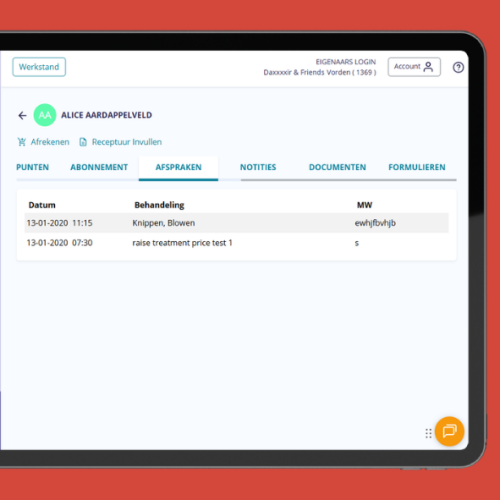Click the AA avatar circle
The image size is (500, 500).
point(45,115)
